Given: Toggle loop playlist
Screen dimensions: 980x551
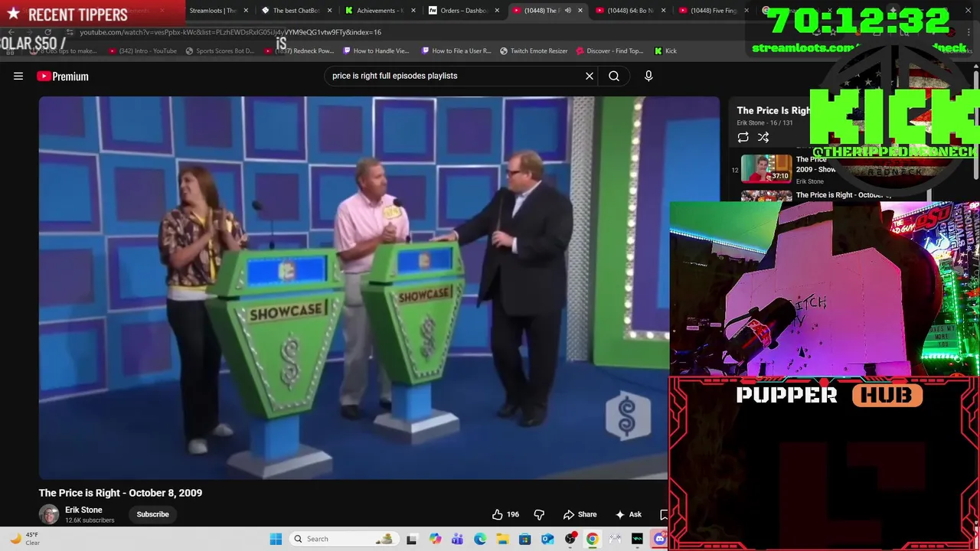Looking at the screenshot, I should click(x=743, y=137).
